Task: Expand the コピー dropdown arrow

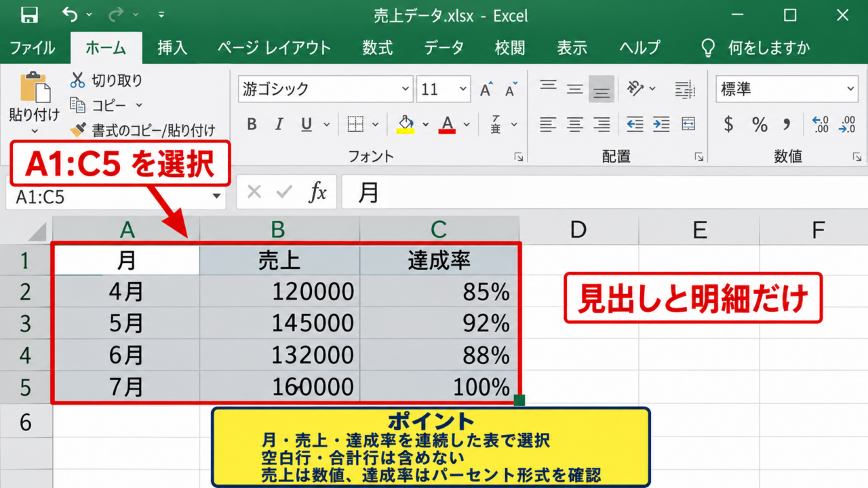Action: tap(139, 106)
